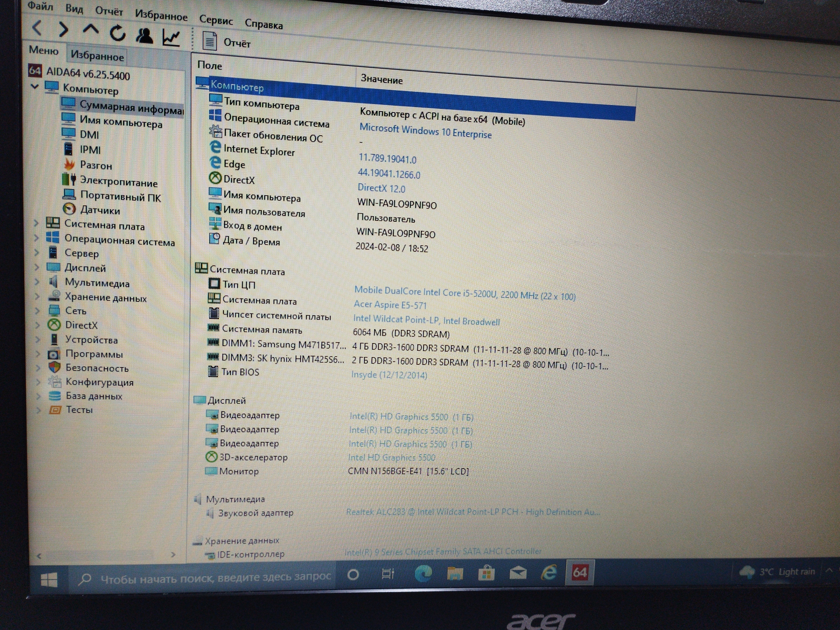Click the Программы sidebar icon
The image size is (840, 630).
tap(54, 354)
